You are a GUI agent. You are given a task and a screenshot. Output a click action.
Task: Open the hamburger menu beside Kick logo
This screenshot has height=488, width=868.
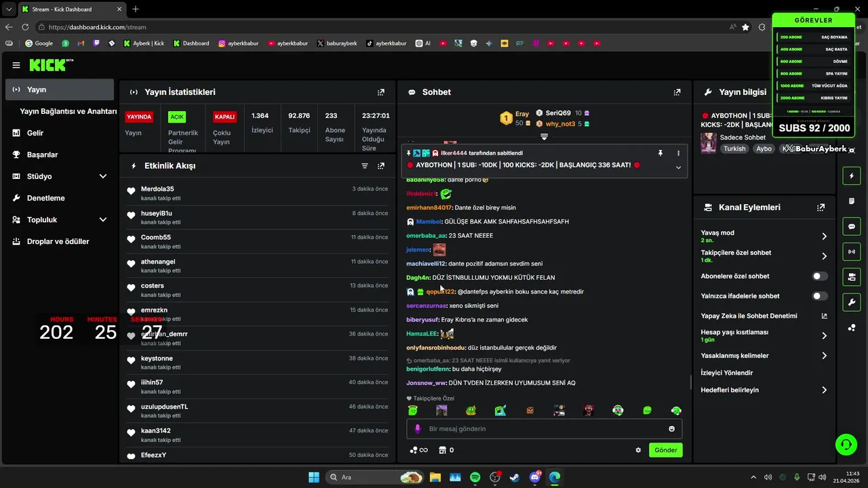coord(16,65)
